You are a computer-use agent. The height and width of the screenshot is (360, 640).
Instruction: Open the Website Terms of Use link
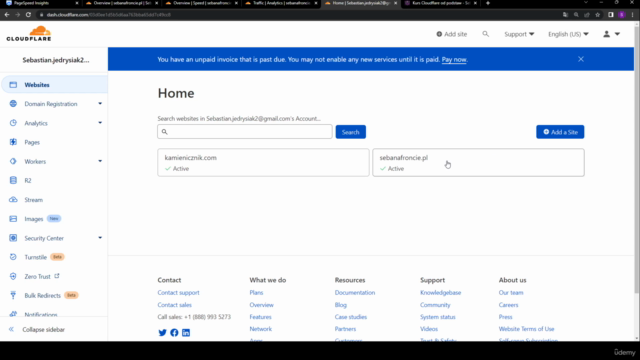(526, 329)
